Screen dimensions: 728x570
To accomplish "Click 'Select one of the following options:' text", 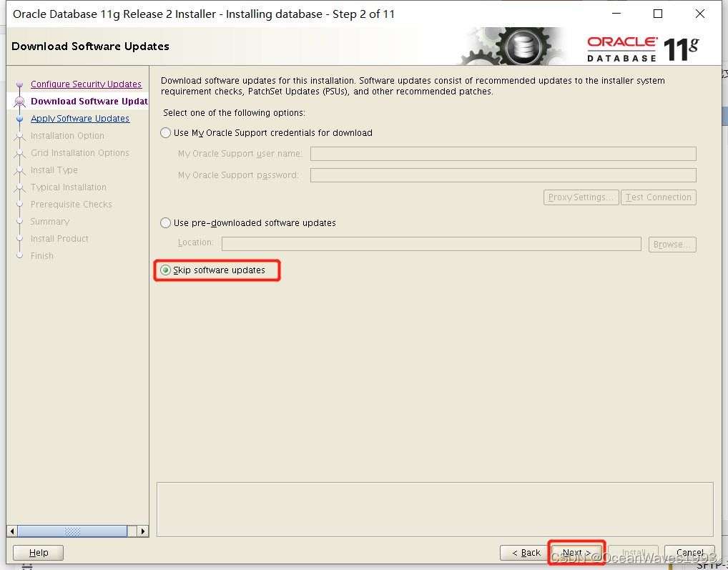I will [234, 113].
